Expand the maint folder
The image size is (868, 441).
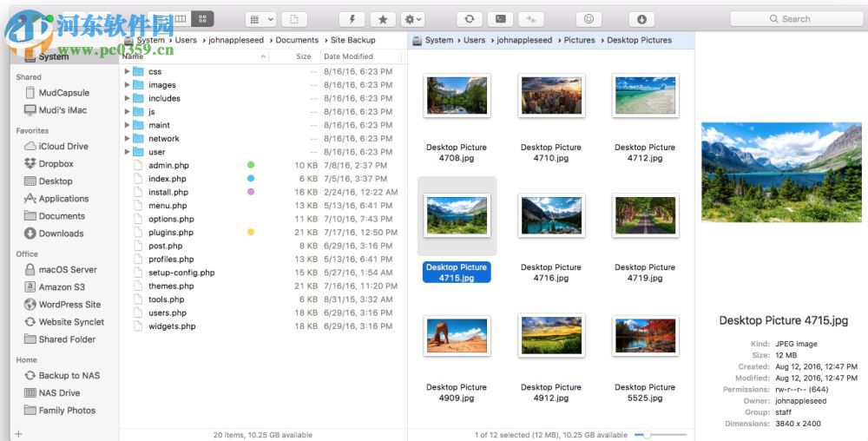tap(127, 125)
